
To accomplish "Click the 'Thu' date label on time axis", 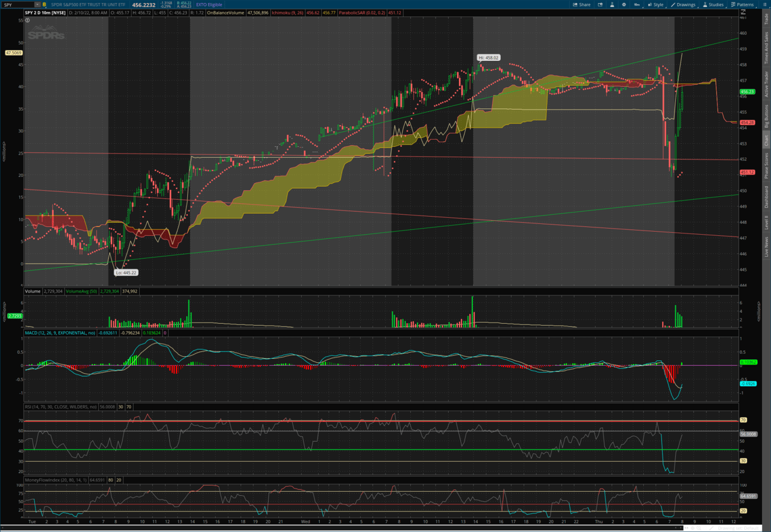I will point(600,521).
